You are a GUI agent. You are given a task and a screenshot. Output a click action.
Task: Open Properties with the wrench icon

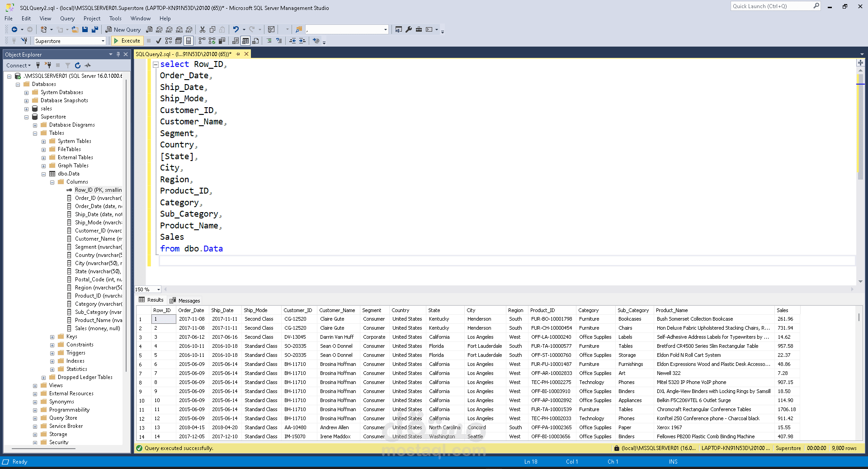pos(409,29)
